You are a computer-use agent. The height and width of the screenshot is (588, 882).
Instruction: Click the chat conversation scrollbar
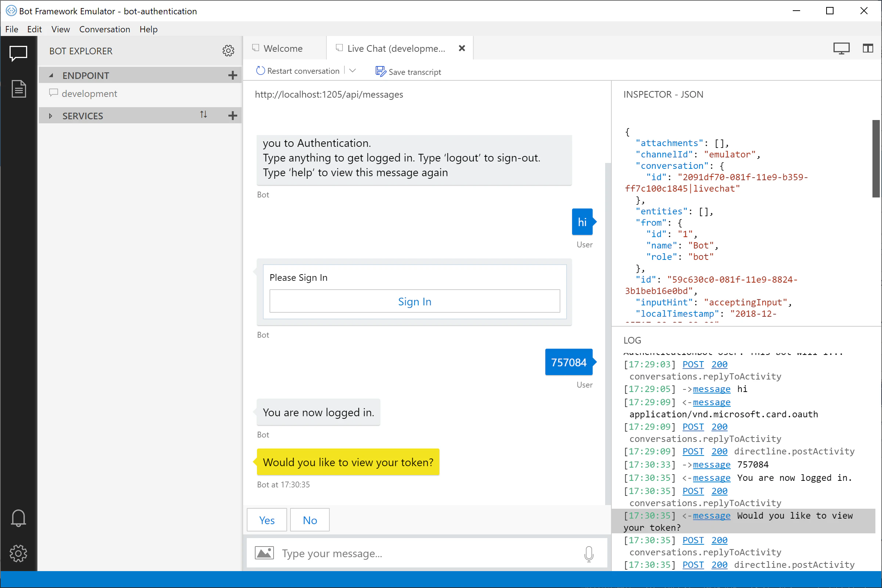[x=608, y=334]
